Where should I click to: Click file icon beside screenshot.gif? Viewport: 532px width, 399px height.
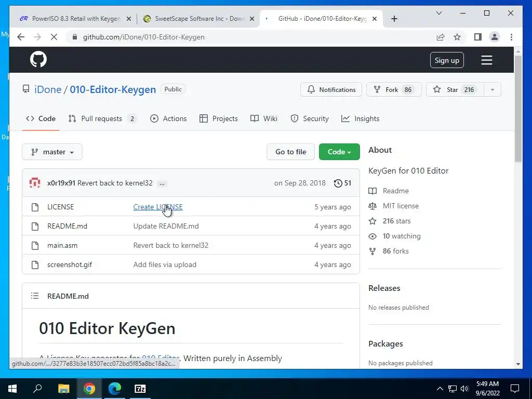(35, 264)
